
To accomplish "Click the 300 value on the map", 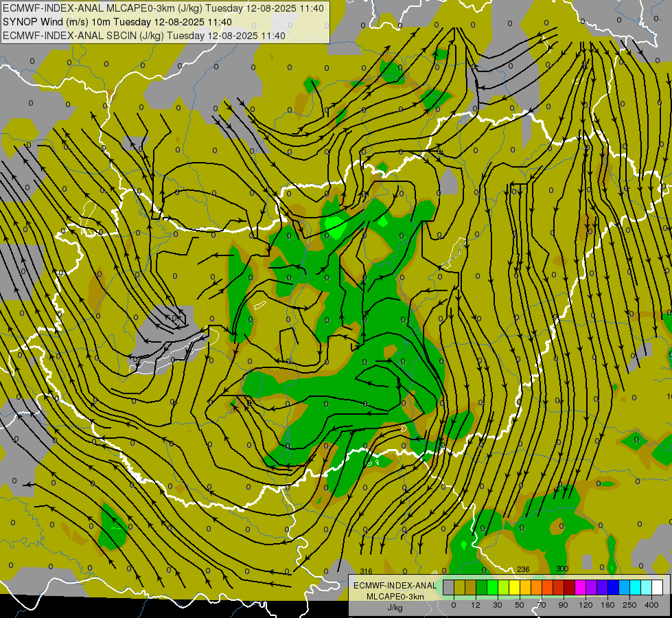I will tap(562, 569).
